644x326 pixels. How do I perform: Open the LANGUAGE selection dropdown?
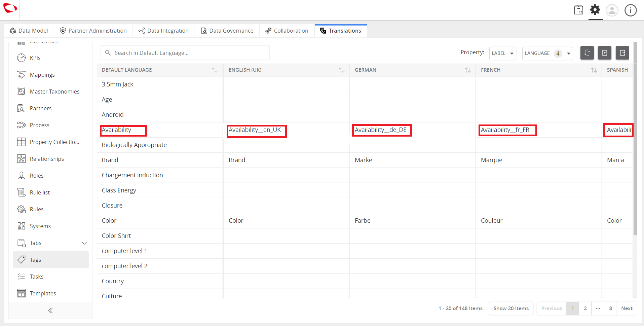pyautogui.click(x=547, y=53)
